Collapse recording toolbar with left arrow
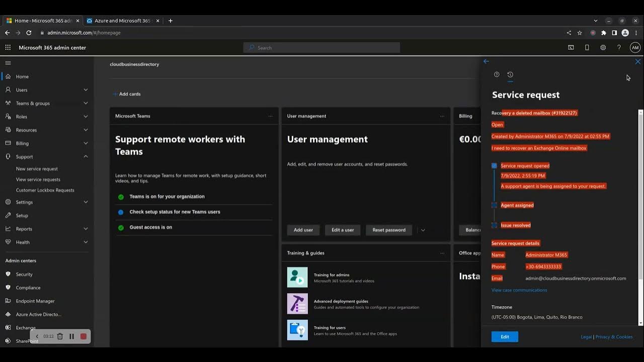Image resolution: width=644 pixels, height=362 pixels. tap(37, 336)
